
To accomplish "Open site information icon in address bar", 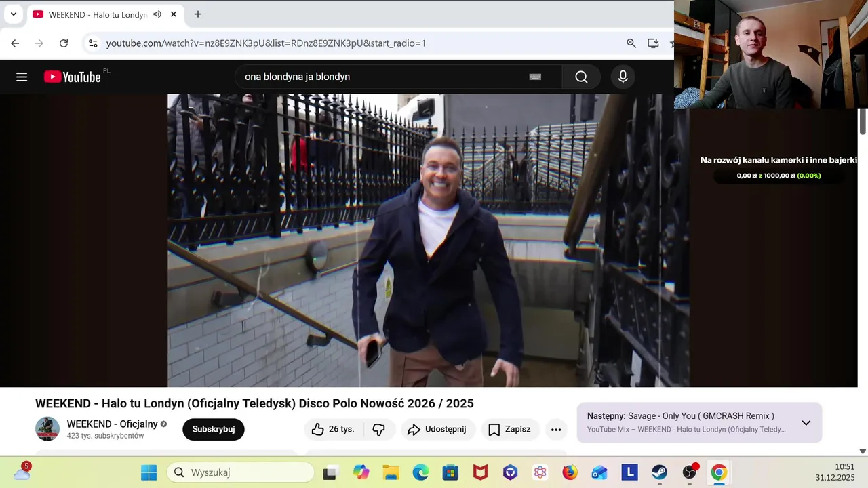I will tap(93, 43).
